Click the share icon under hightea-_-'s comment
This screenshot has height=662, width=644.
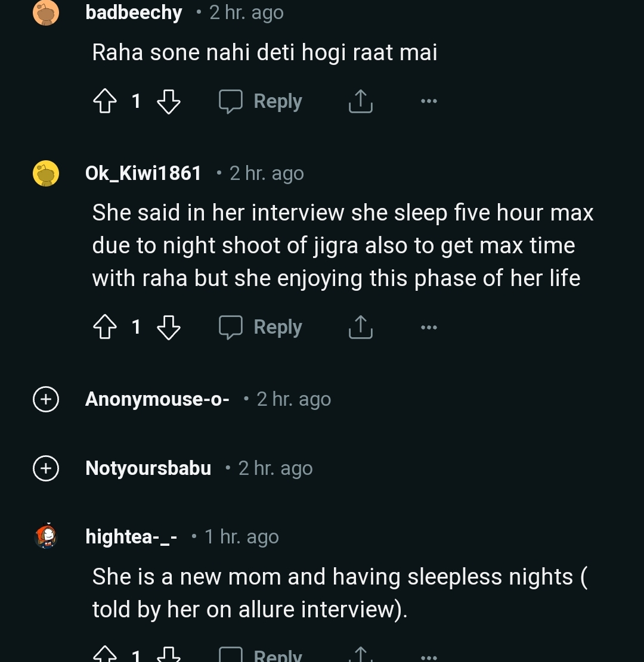(360, 655)
